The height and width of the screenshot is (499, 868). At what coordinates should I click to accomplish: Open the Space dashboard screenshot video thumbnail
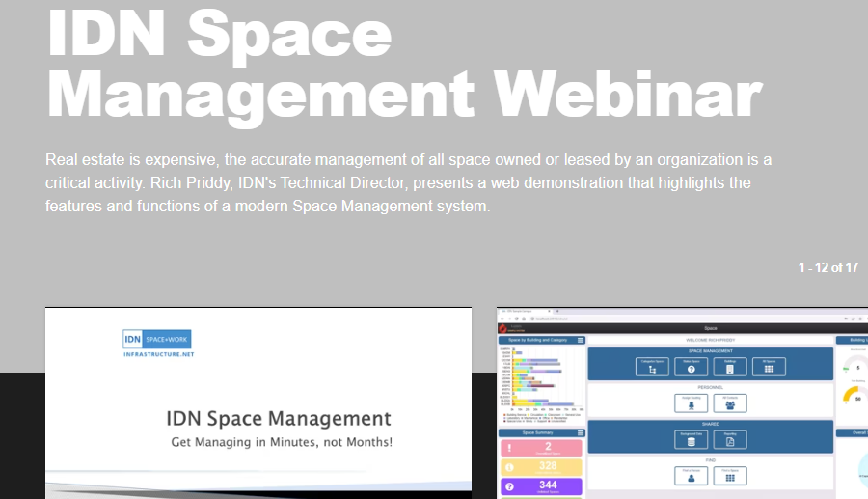682,403
